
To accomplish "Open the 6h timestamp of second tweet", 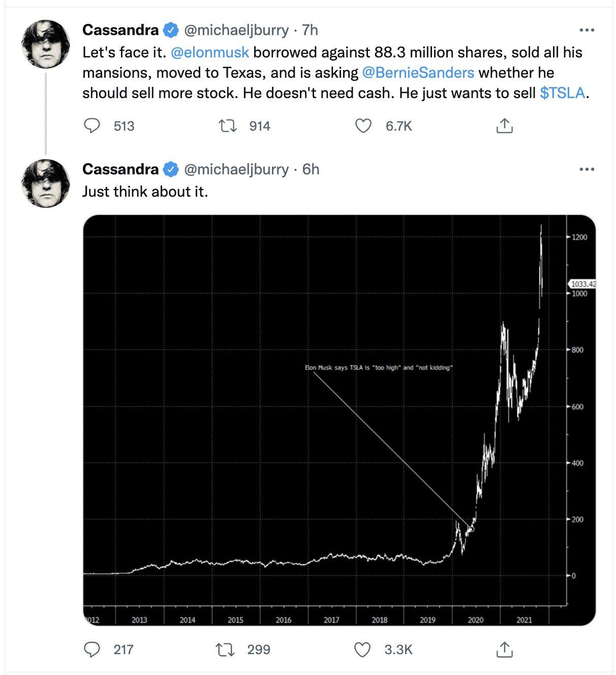I will point(311,169).
